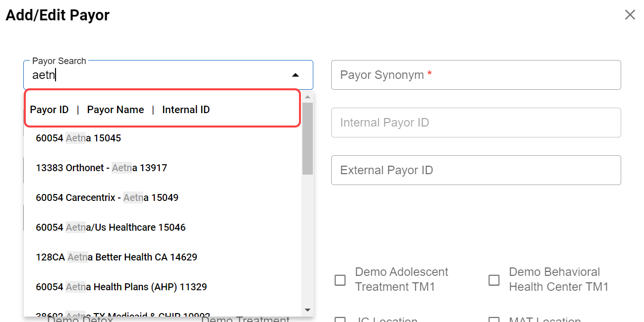Check Demo Adolescent Treatment TM1 checkbox
Screen dimensions: 644x322
pyautogui.click(x=340, y=280)
